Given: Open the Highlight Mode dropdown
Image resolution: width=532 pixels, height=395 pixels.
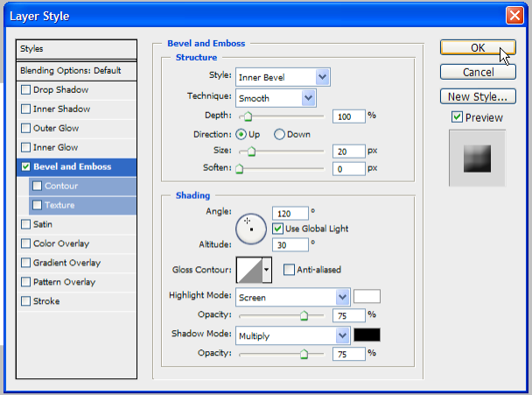Looking at the screenshot, I should click(x=293, y=297).
